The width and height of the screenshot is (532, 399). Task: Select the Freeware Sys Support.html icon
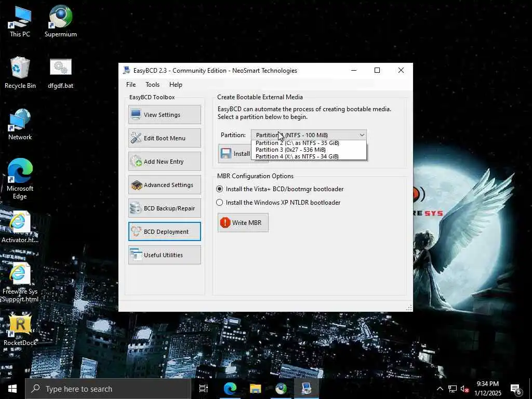[x=20, y=283]
